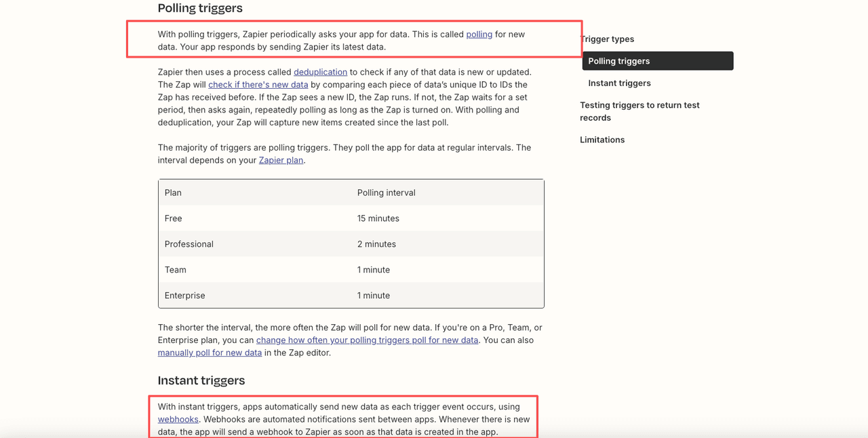Go to 'Instant triggers' in sidebar
Screen dimensions: 868x438
pos(619,83)
